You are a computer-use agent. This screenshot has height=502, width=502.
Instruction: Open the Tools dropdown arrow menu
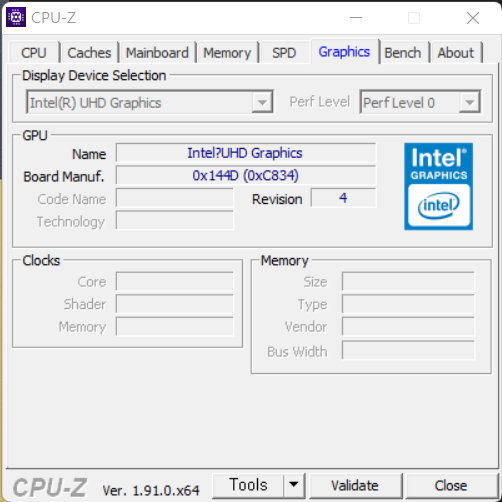tap(294, 485)
